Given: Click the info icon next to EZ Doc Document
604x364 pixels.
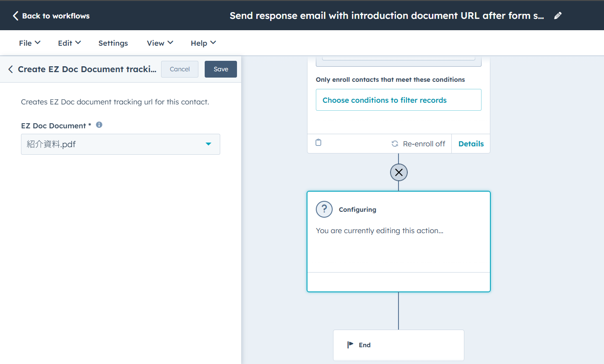Looking at the screenshot, I should pyautogui.click(x=99, y=125).
